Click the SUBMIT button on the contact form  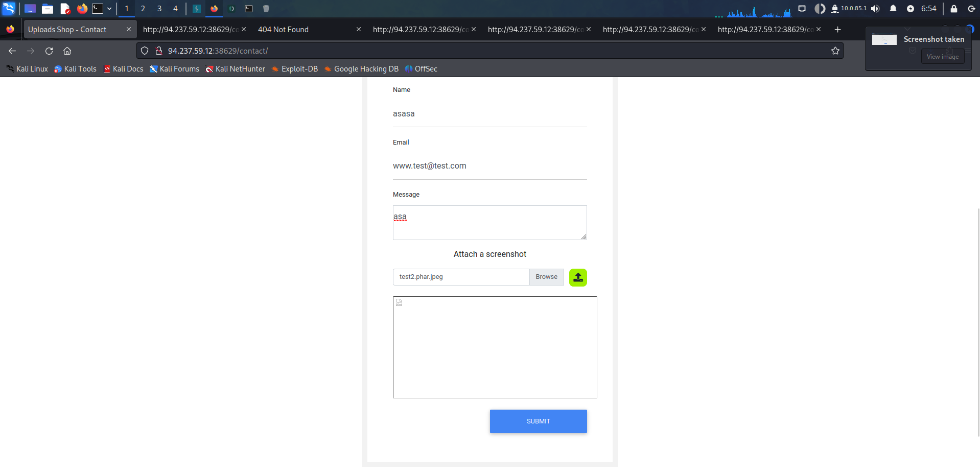point(538,421)
